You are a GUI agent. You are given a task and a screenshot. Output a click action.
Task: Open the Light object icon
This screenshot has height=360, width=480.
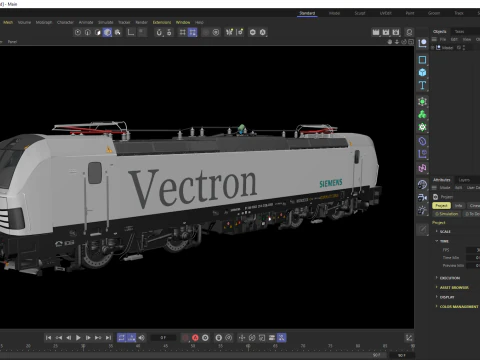click(x=422, y=210)
